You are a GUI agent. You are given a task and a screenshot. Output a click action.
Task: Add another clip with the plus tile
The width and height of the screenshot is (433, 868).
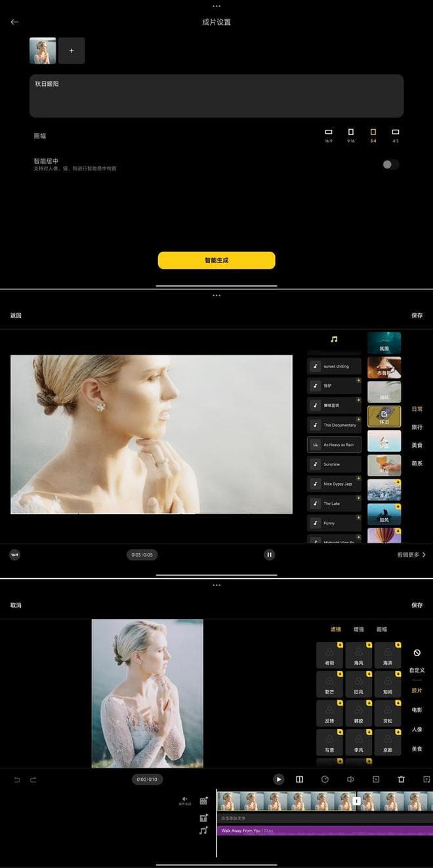(x=72, y=51)
